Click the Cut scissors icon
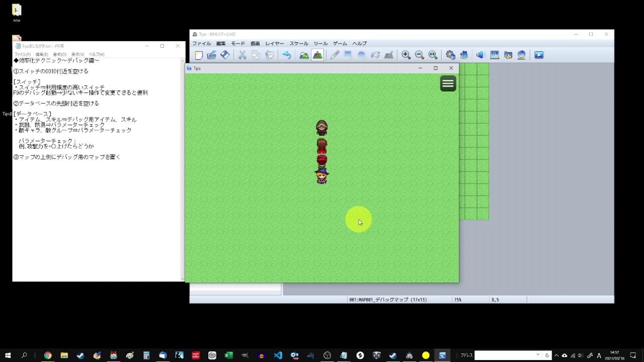The width and height of the screenshot is (644, 362). click(242, 55)
